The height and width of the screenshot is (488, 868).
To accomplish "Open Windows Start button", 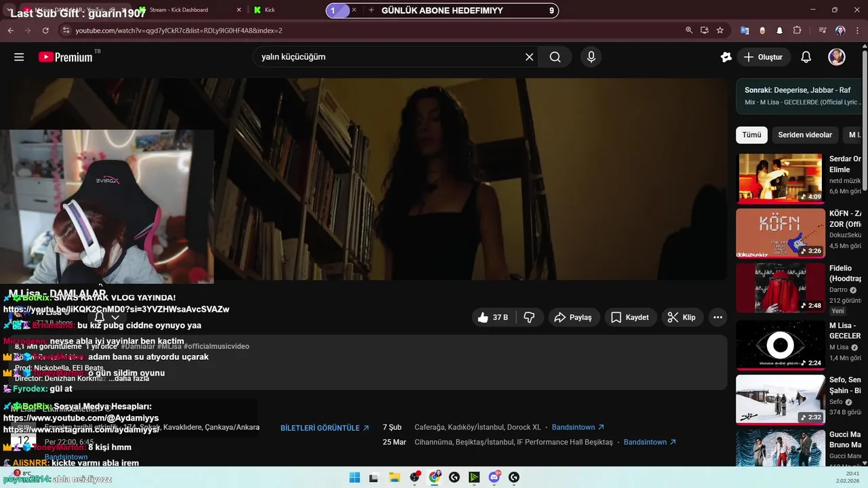I will (355, 477).
